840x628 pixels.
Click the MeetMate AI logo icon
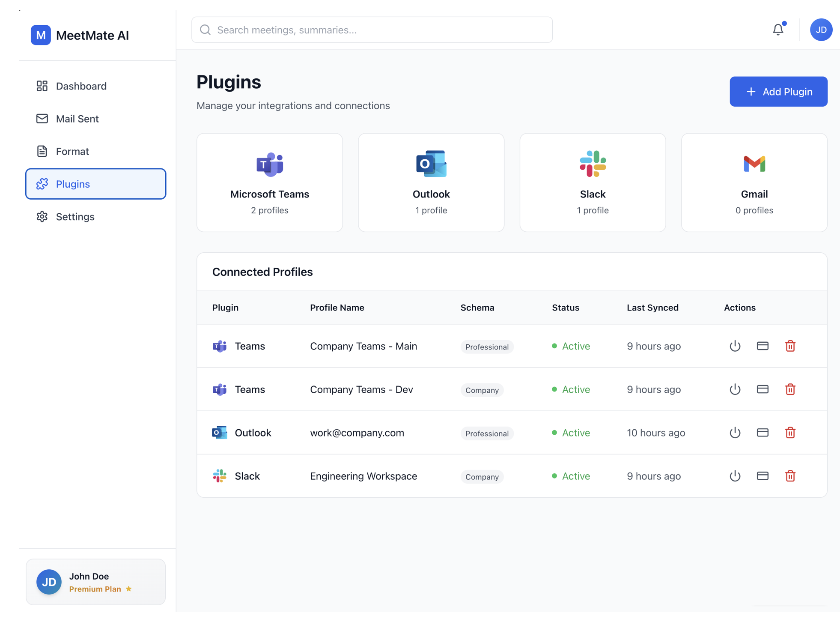41,35
